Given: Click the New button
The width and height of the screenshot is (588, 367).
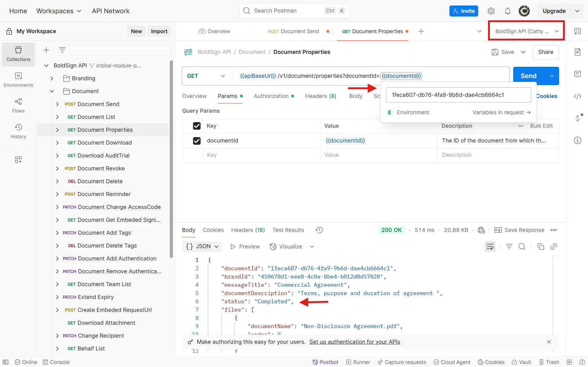Looking at the screenshot, I should tap(136, 31).
